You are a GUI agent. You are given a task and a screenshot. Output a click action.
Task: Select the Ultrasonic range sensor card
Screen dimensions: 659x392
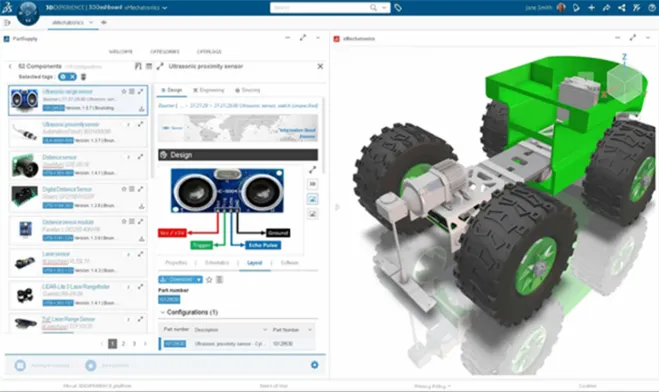(x=78, y=100)
